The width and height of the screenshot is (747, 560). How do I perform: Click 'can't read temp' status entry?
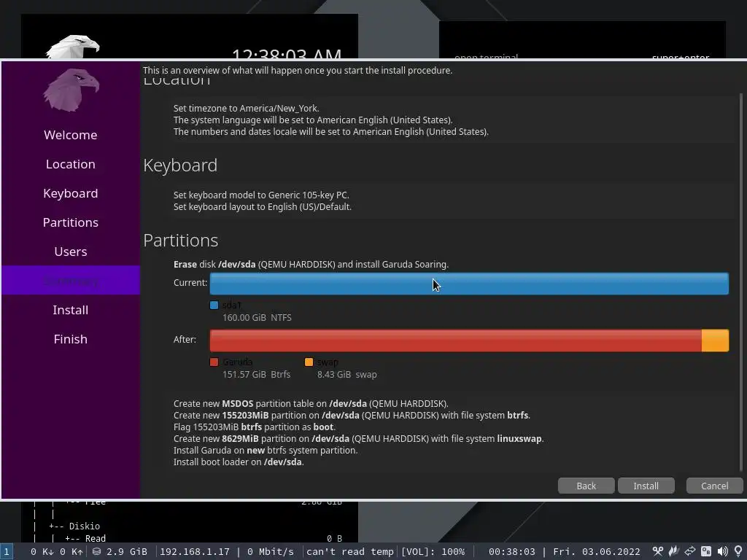(349, 551)
